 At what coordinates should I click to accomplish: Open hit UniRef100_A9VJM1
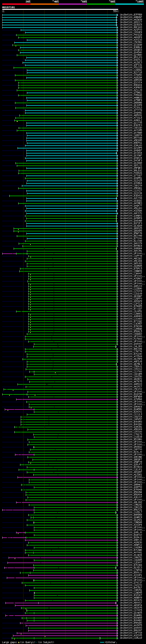131,251
